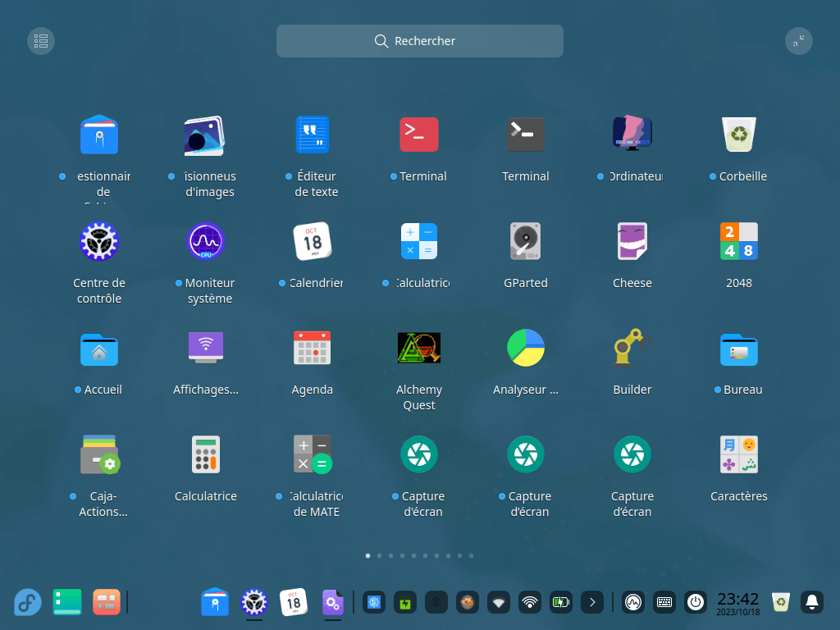840x630 pixels.
Task: Jump to the last launcher page dot
Action: click(472, 556)
